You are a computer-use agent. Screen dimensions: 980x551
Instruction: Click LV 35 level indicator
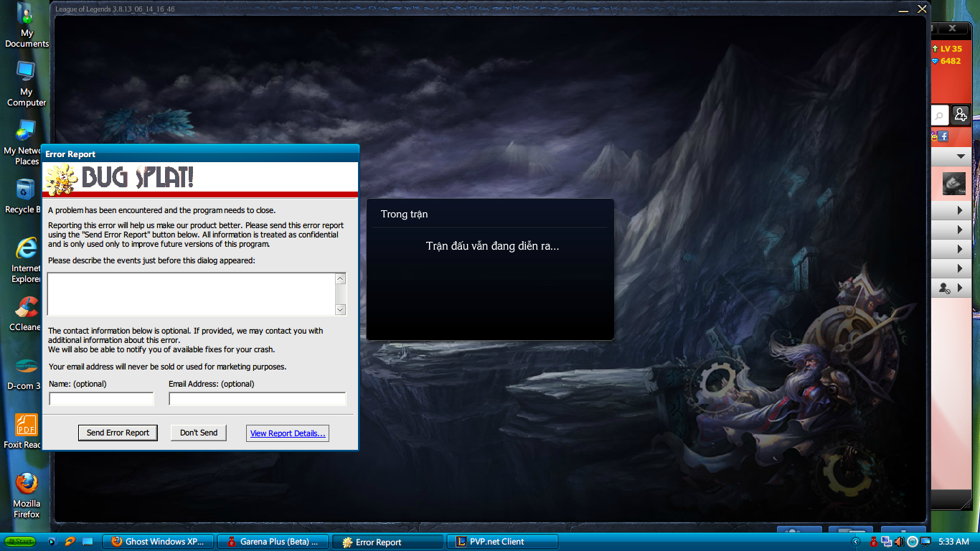click(946, 49)
